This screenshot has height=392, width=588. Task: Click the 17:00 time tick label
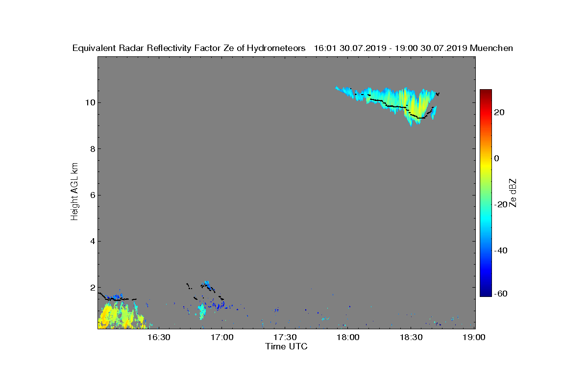coord(221,337)
